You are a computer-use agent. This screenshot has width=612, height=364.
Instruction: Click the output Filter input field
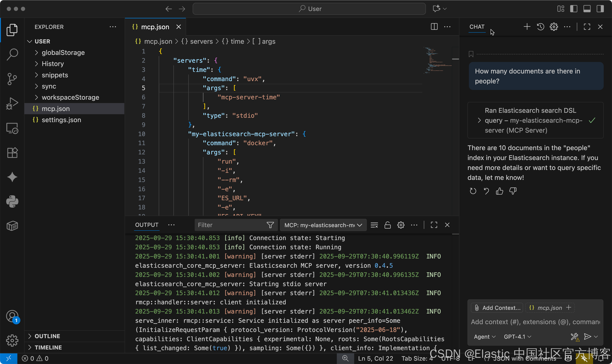[x=231, y=225]
